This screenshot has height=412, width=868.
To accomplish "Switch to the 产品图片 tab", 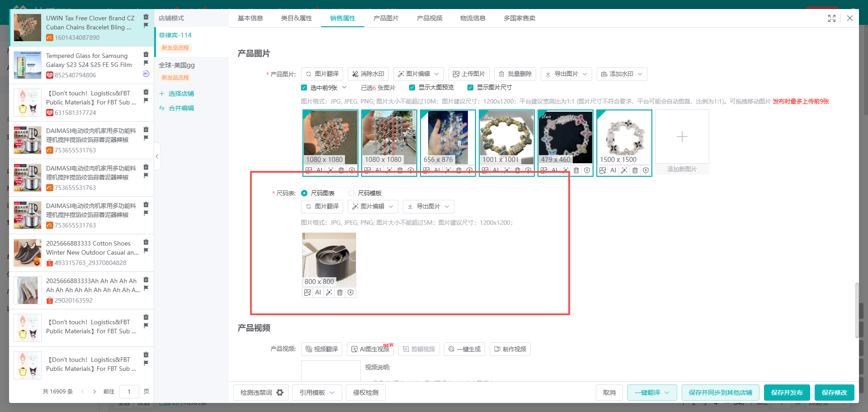I will tap(386, 18).
